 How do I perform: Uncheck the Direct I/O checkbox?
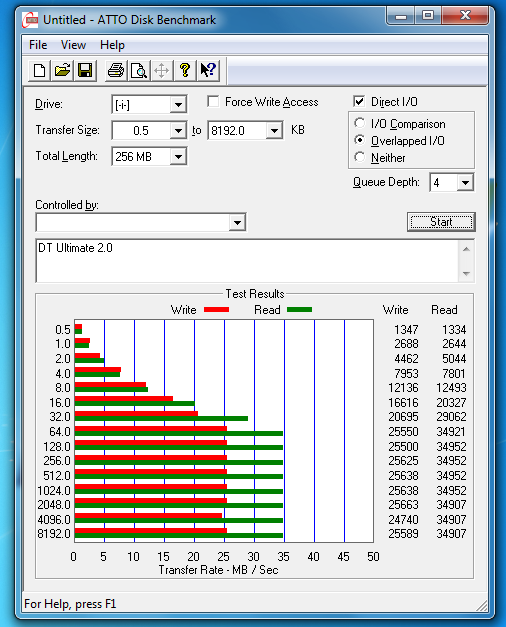coord(359,101)
